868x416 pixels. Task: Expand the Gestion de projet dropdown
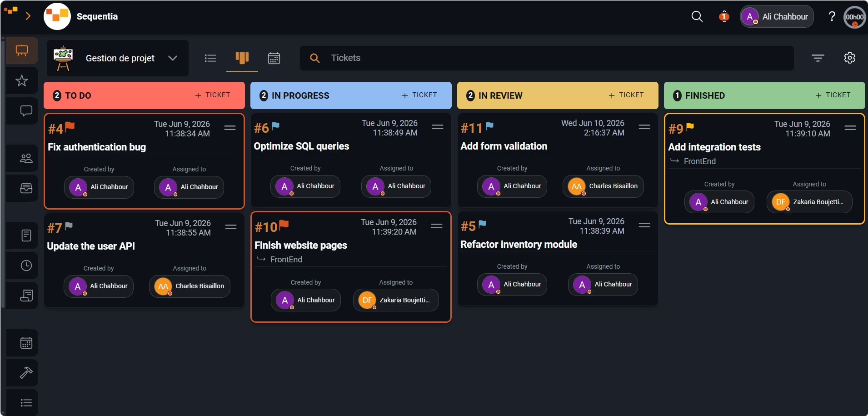(x=118, y=58)
